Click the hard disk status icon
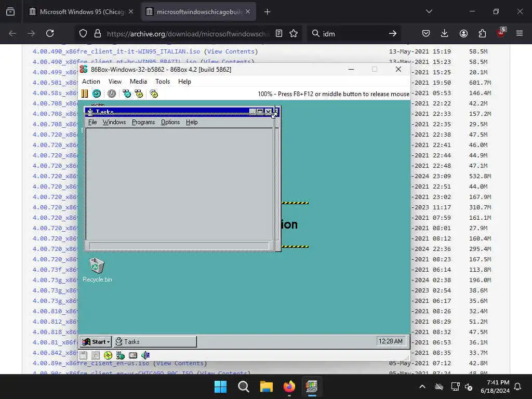Viewport: 532px width, 399px height. 133,355
